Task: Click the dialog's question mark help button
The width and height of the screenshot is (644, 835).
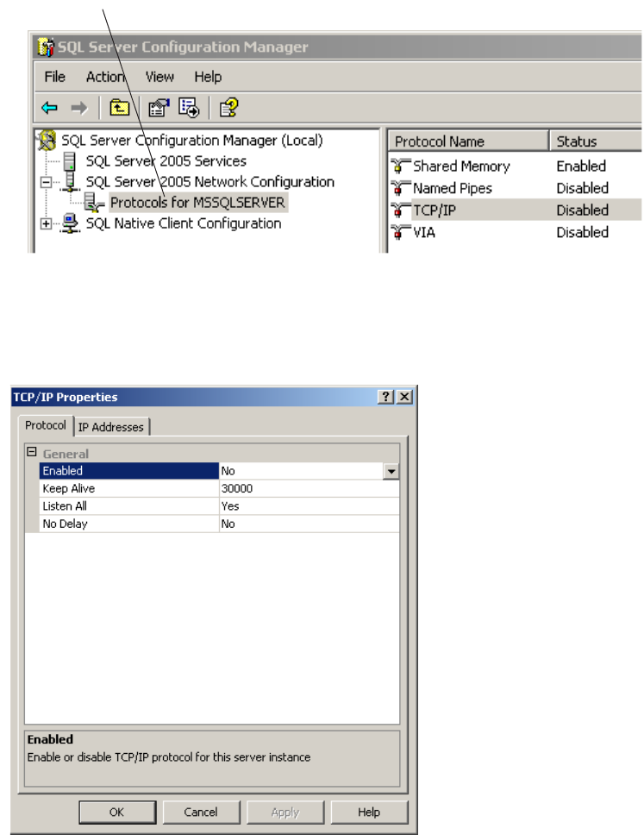Action: click(386, 397)
